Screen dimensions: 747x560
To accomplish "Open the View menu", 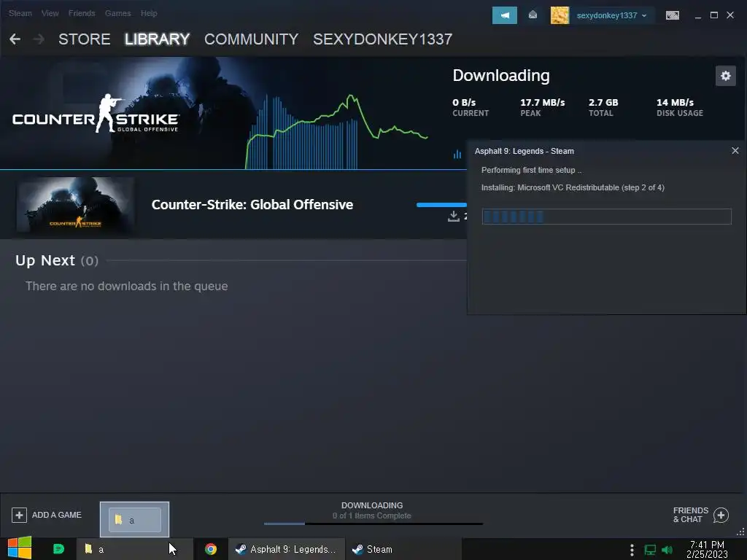I will click(x=50, y=13).
